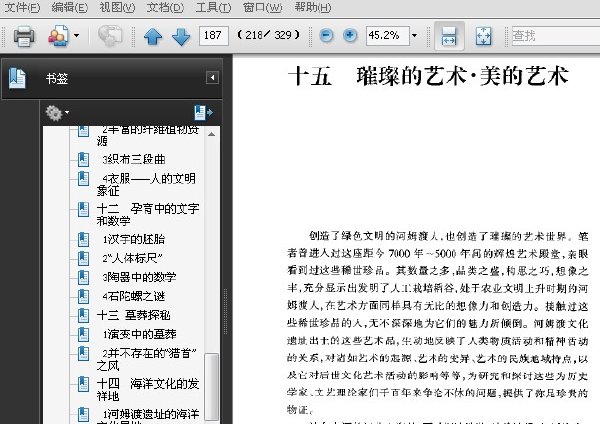The image size is (600, 424).
Task: Open the zoom percentage dropdown arrow
Action: tap(414, 36)
